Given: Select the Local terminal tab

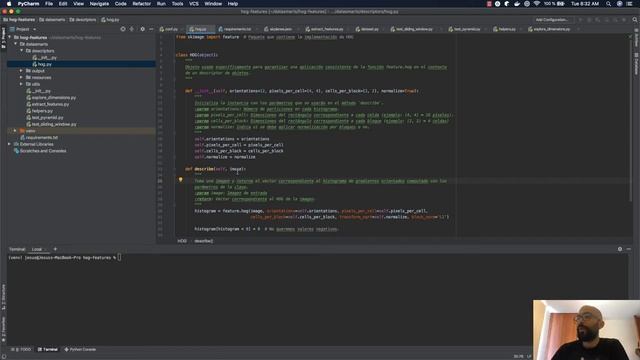Looking at the screenshot, I should coord(37,249).
